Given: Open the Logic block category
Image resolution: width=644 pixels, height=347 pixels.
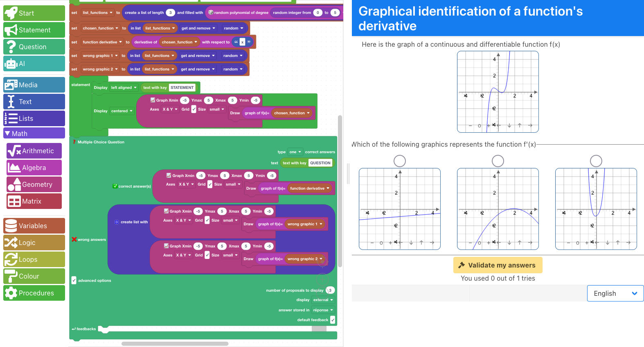Looking at the screenshot, I should 34,243.
